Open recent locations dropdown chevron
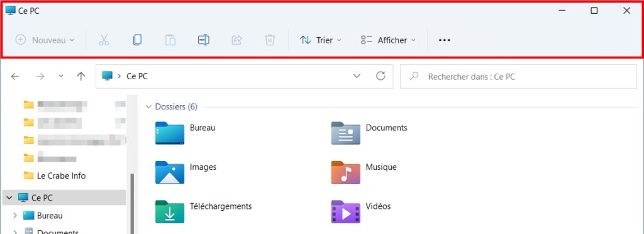The width and height of the screenshot is (644, 234). (x=61, y=76)
